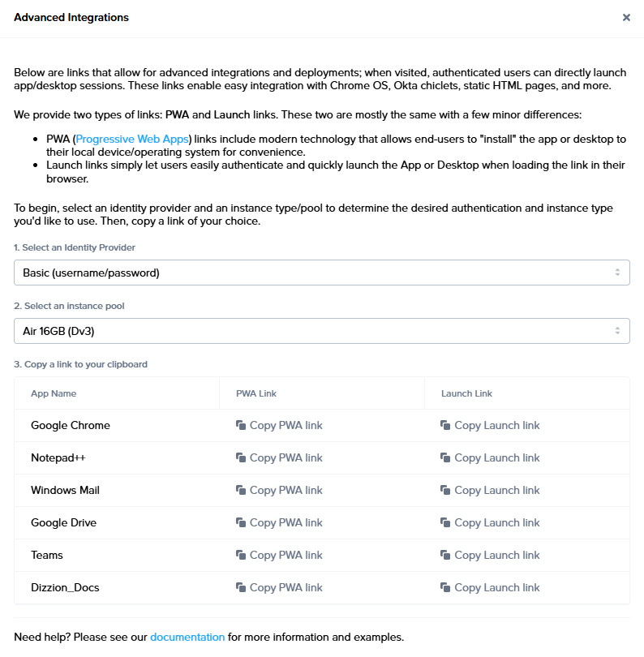Click copy icon for Google Chrome PWA link
The height and width of the screenshot is (657, 644).
pos(241,425)
